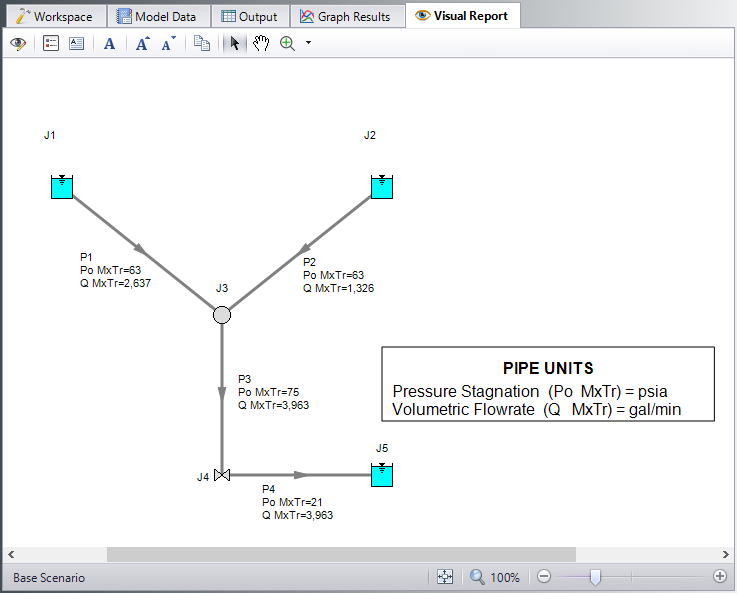737x593 pixels.
Task: Expand the zoom tool dropdown arrow
Action: point(308,44)
